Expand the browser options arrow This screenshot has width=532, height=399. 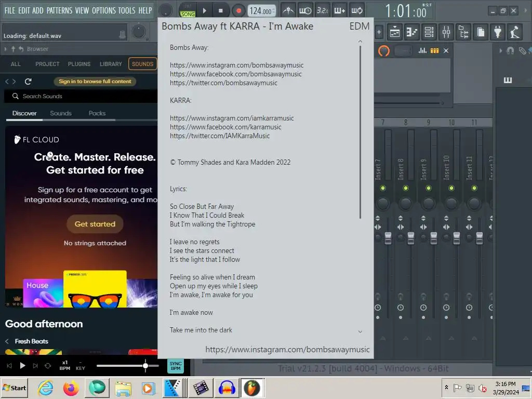[5, 49]
